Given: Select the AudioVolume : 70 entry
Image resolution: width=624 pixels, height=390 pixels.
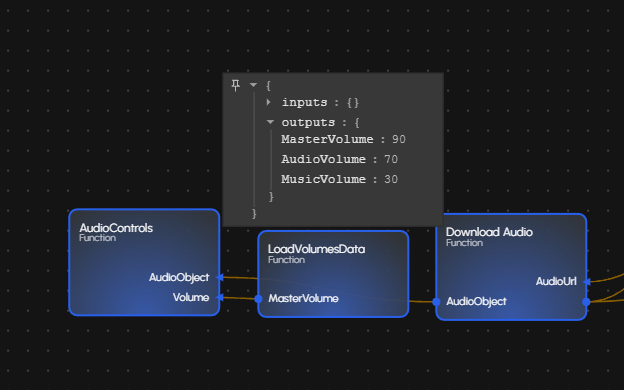Looking at the screenshot, I should click(x=339, y=159).
